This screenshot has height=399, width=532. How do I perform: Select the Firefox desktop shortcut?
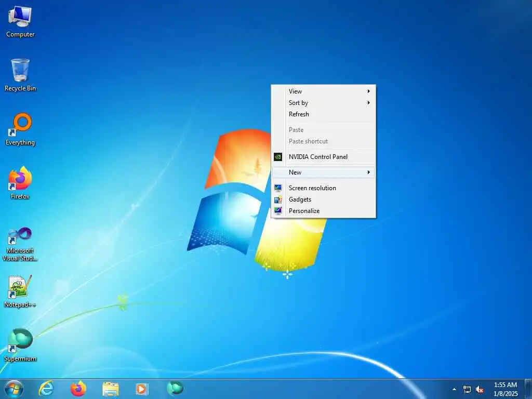pos(20,183)
